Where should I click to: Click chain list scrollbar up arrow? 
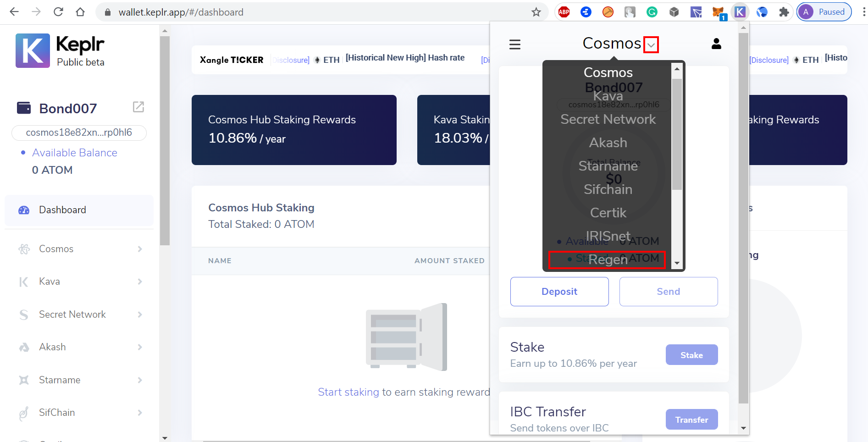677,69
